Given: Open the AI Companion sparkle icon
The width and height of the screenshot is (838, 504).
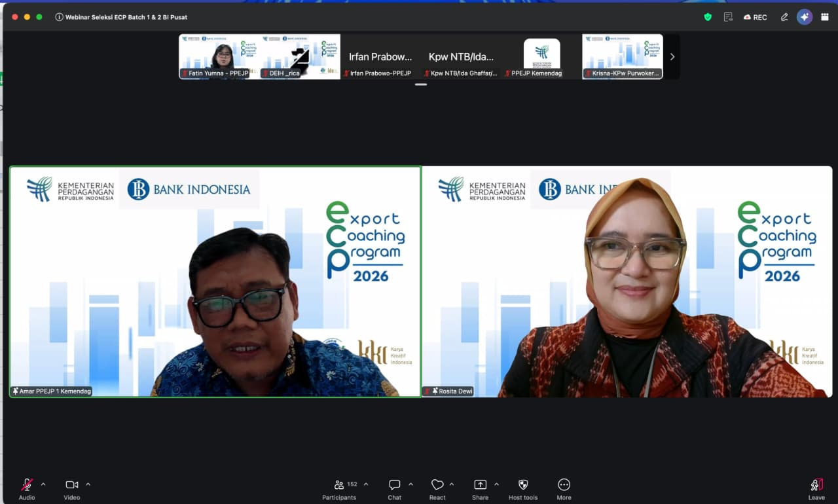Looking at the screenshot, I should 805,17.
